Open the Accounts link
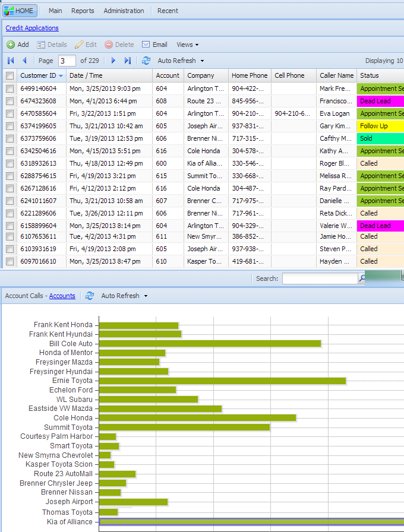 pyautogui.click(x=62, y=296)
